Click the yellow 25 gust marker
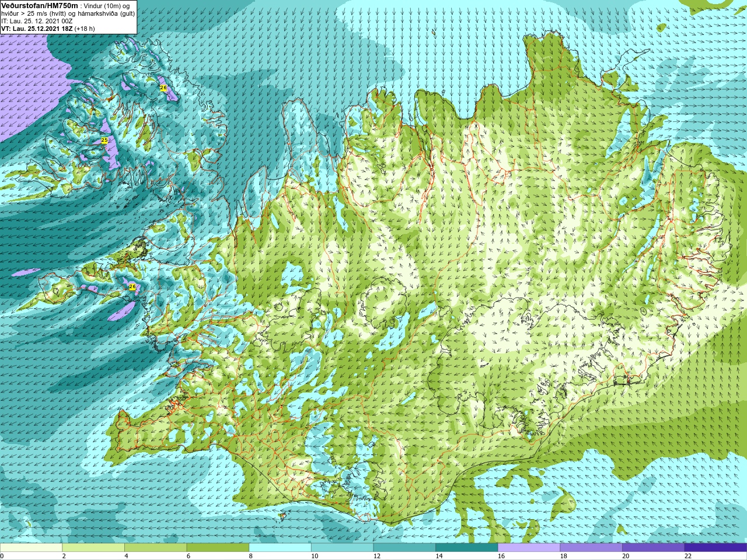Image resolution: width=747 pixels, height=560 pixels. click(x=104, y=141)
